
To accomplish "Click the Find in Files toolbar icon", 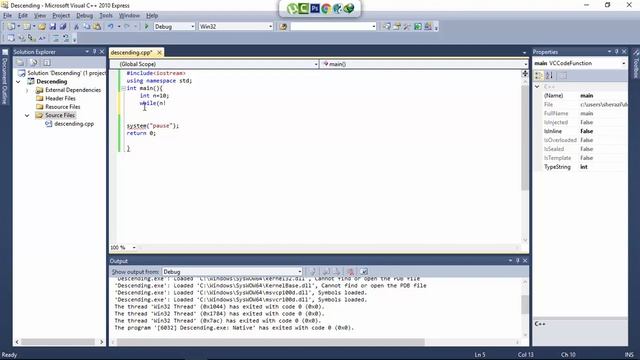I will click(283, 27).
